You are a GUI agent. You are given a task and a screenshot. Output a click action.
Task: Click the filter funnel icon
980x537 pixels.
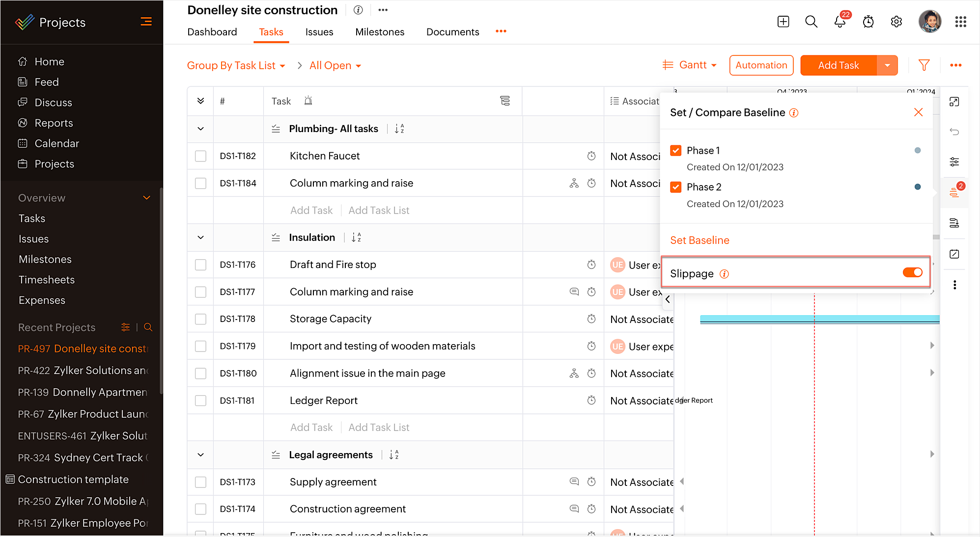(x=924, y=65)
